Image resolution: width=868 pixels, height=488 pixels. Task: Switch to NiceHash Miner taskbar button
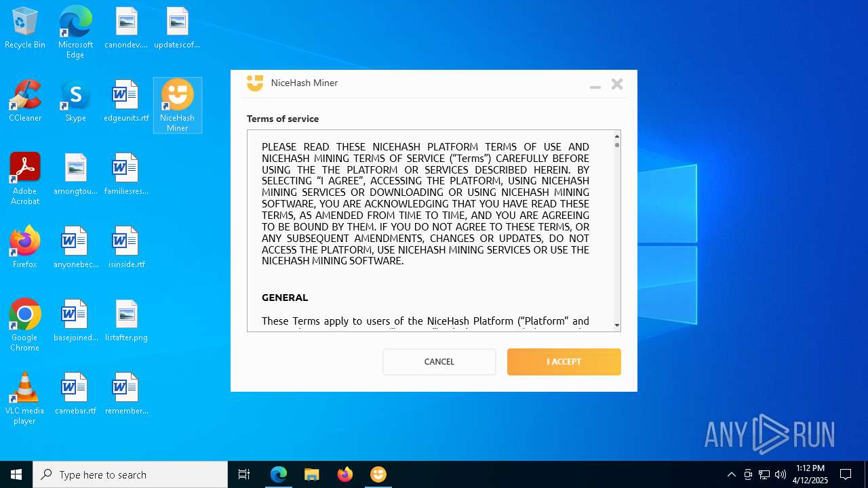(x=378, y=474)
